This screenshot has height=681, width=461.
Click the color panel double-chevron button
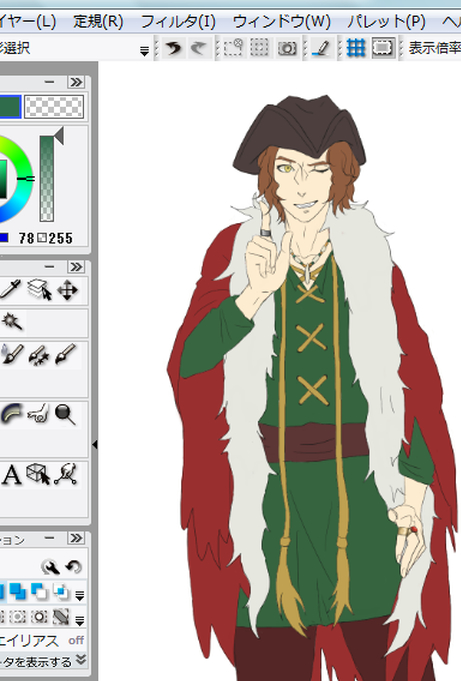coord(76,82)
